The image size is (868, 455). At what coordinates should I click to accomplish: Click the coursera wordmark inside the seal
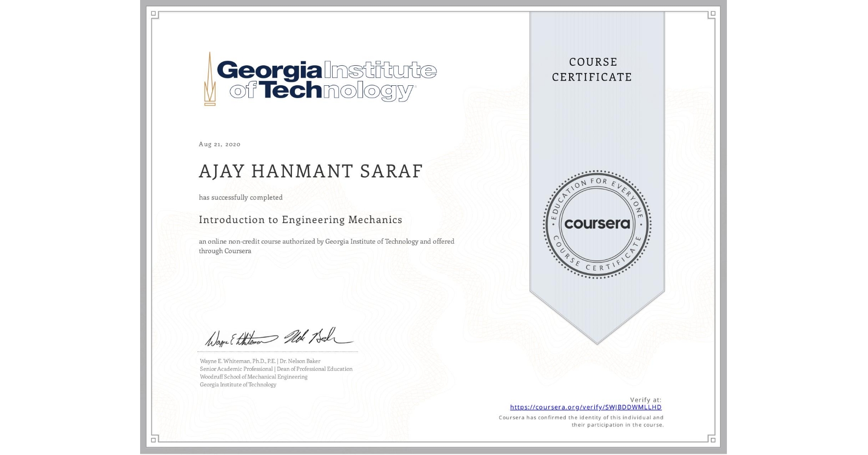596,224
